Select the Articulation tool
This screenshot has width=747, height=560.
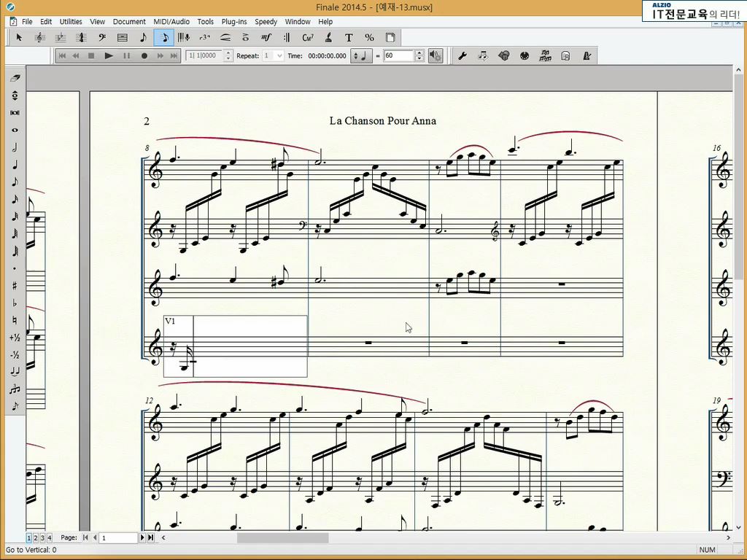click(246, 37)
